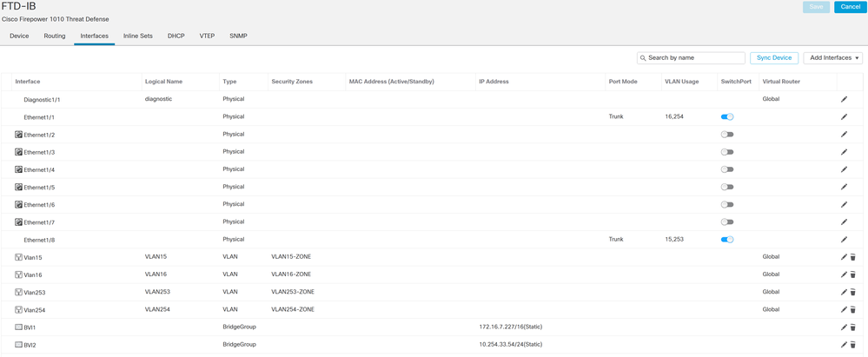The image size is (868, 357).
Task: Open the DHCP tab
Action: coord(176,36)
